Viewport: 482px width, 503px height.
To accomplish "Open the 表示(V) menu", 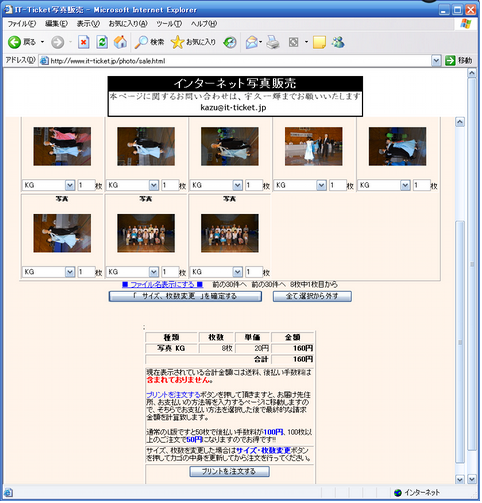I will point(88,24).
